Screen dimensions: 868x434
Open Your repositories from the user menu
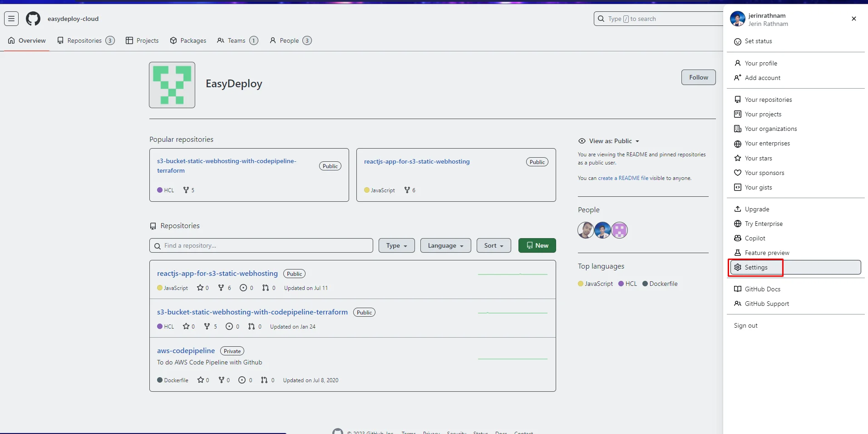click(795, 100)
